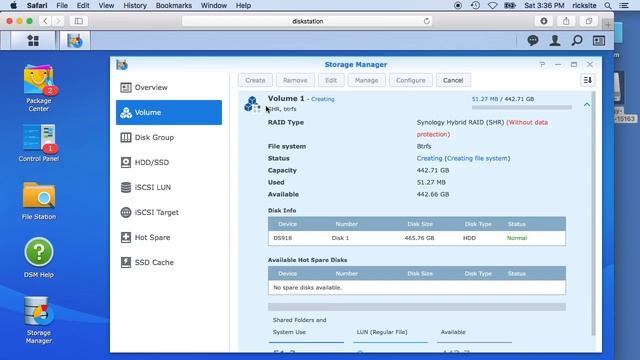This screenshot has width=640, height=360.
Task: Click the Create button
Action: tap(255, 80)
